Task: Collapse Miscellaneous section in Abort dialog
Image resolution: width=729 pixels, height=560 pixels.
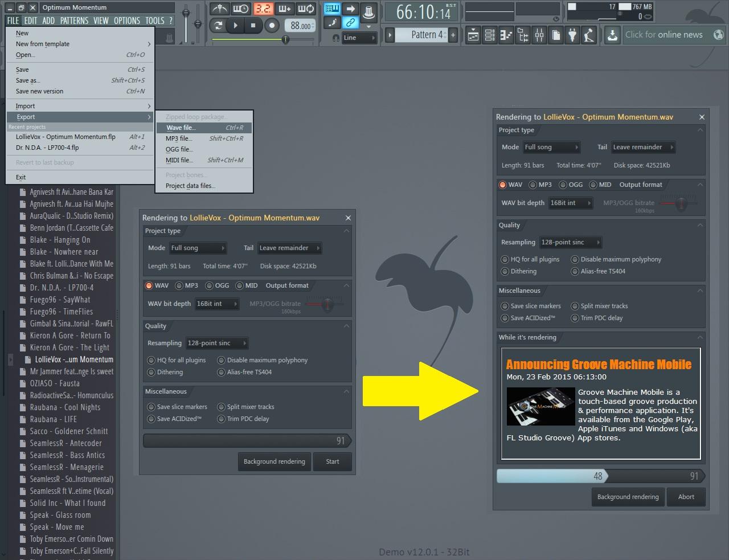Action: (700, 291)
